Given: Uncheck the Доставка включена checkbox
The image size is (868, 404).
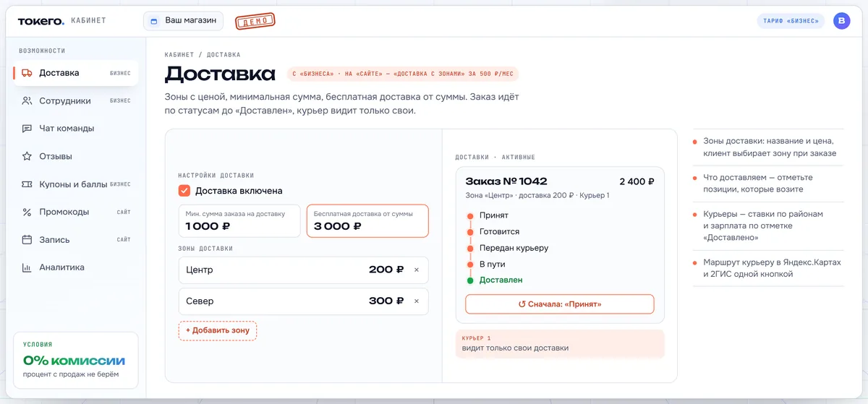Looking at the screenshot, I should pyautogui.click(x=184, y=191).
